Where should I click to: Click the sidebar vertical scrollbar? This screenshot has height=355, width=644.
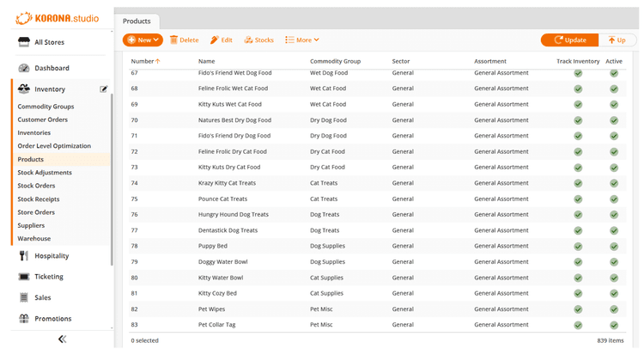pyautogui.click(x=112, y=172)
